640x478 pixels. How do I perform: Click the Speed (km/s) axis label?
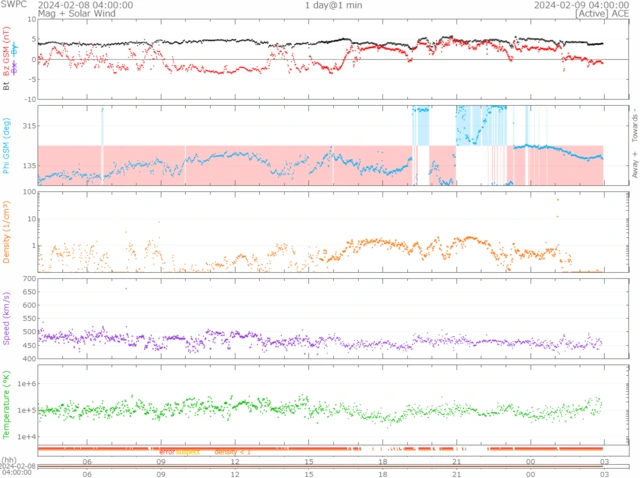[x=6, y=319]
